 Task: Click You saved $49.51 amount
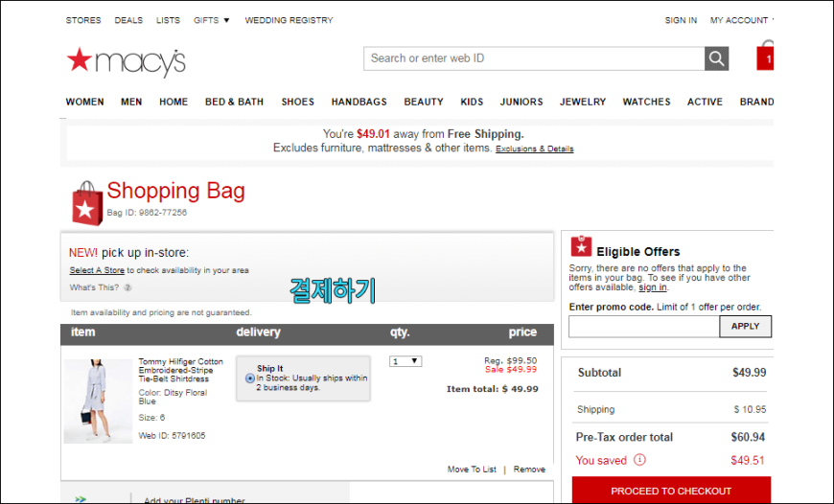coord(748,461)
